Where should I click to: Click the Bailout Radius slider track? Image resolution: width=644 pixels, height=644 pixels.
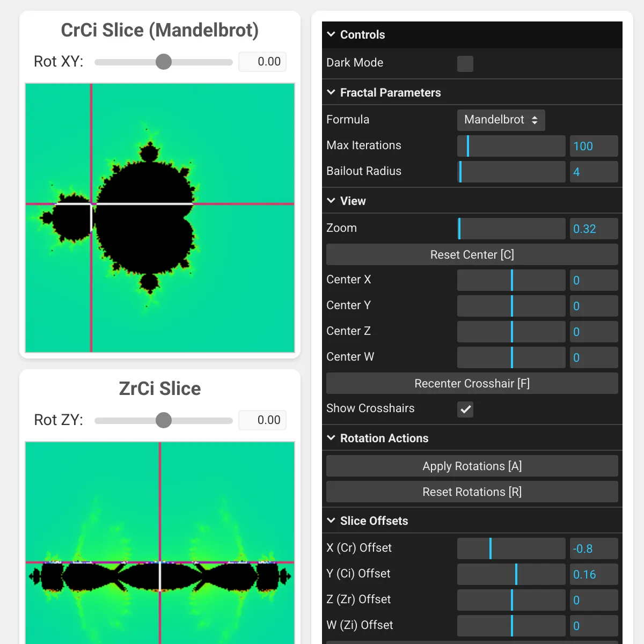click(x=511, y=172)
